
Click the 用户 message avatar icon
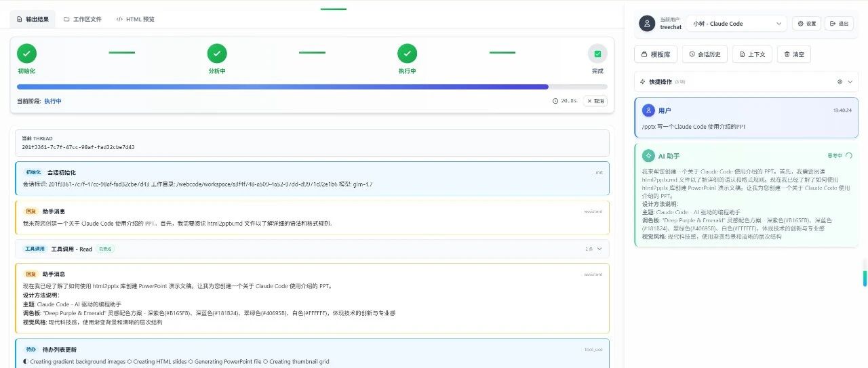pos(648,110)
